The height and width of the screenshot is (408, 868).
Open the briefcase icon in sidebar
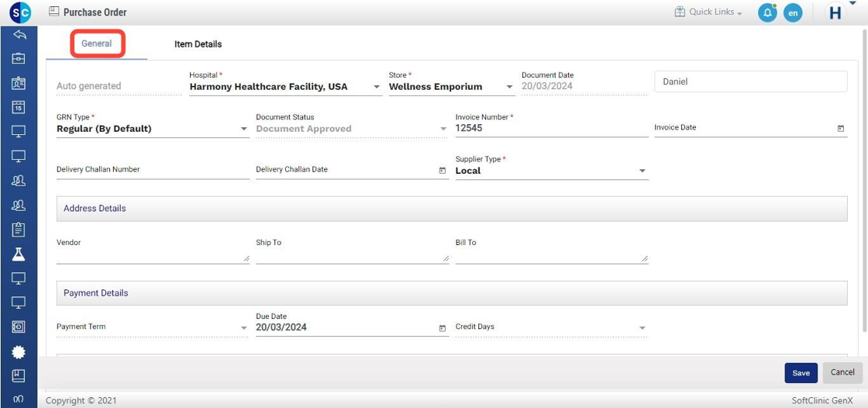19,58
